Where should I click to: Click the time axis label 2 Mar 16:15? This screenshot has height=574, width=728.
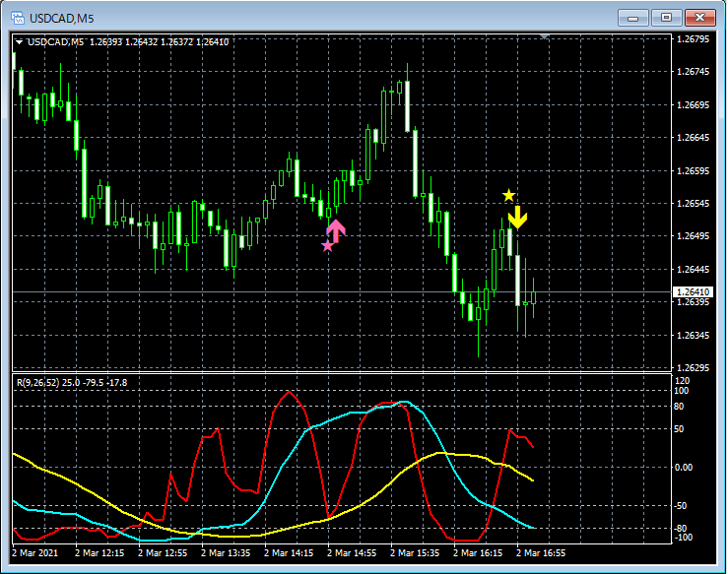click(x=478, y=553)
